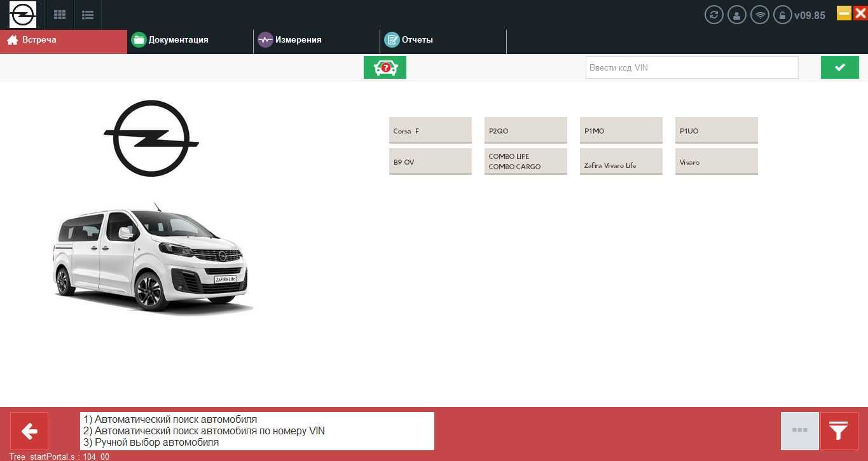This screenshot has height=461, width=868.
Task: Select the Corsa F vehicle
Action: click(x=431, y=130)
